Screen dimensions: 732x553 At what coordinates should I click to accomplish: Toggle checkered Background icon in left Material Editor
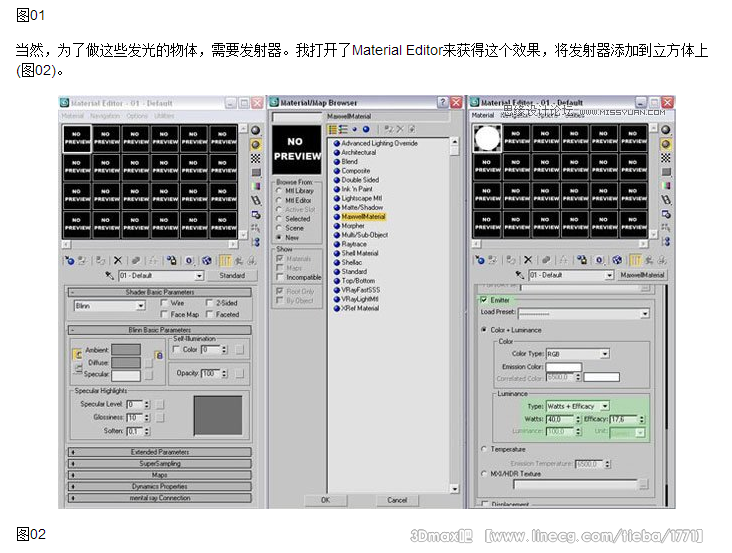point(255,159)
